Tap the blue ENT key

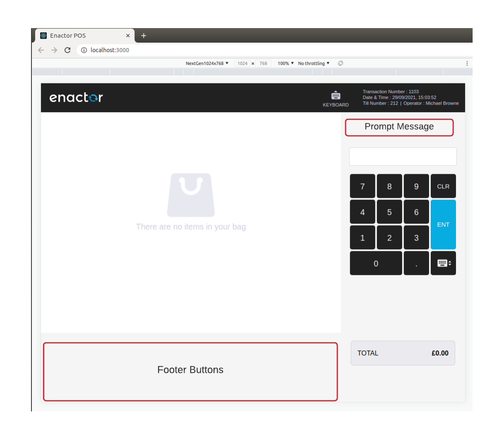click(443, 224)
